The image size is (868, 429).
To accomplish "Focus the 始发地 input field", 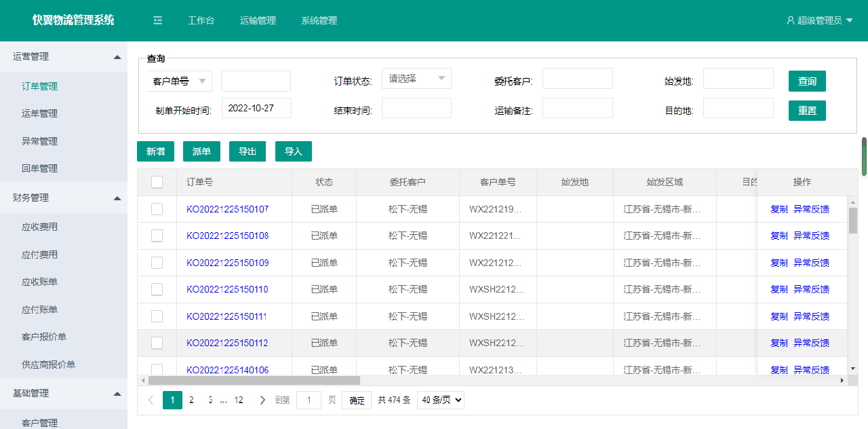I will [x=738, y=78].
